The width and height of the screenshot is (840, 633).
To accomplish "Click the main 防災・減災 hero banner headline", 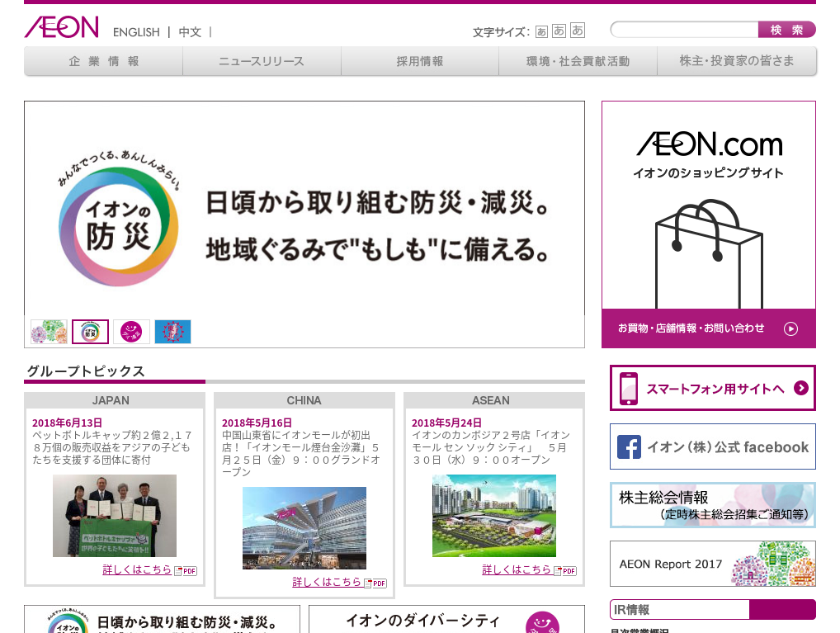I will (378, 226).
